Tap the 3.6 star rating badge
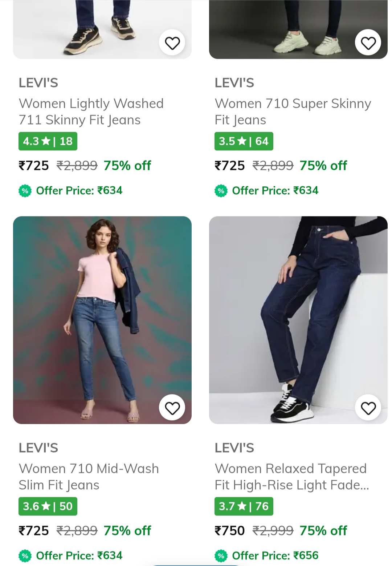Image resolution: width=392 pixels, height=566 pixels. (48, 506)
